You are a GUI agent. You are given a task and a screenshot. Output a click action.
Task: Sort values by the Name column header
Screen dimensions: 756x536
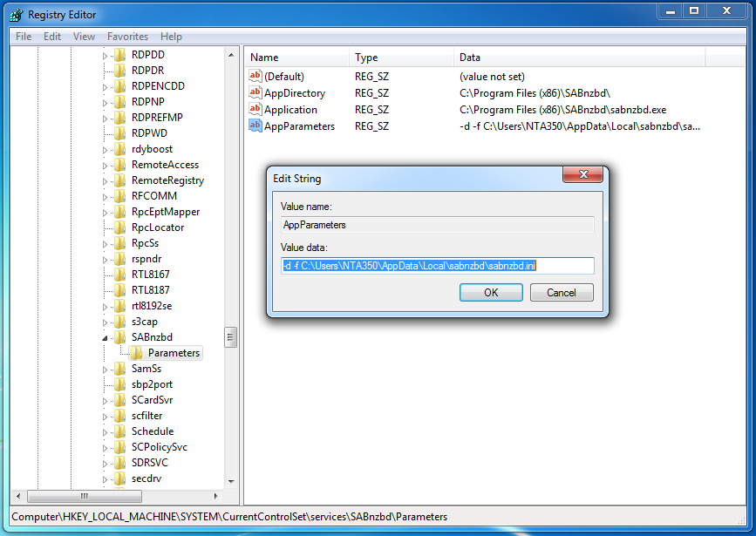[x=297, y=58]
